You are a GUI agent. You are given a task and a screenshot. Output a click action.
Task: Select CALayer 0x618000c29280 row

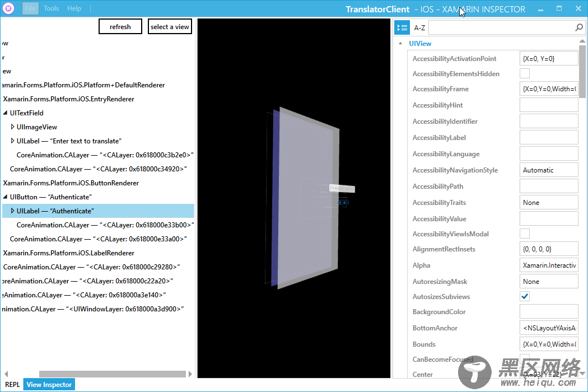(x=91, y=267)
